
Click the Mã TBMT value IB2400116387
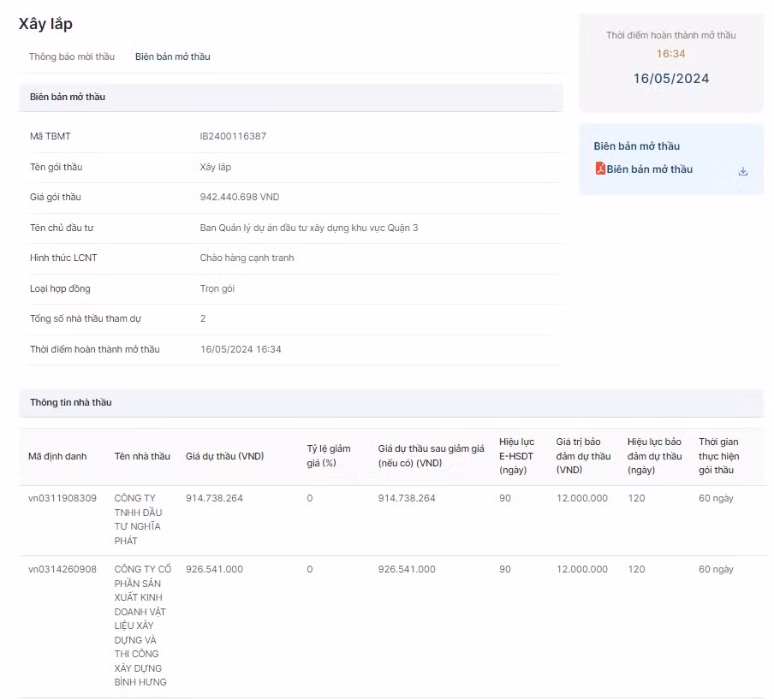click(233, 136)
